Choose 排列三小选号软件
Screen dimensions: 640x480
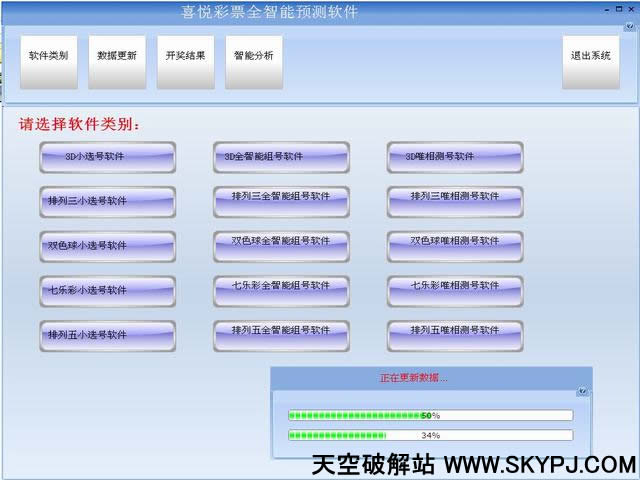pos(107,201)
